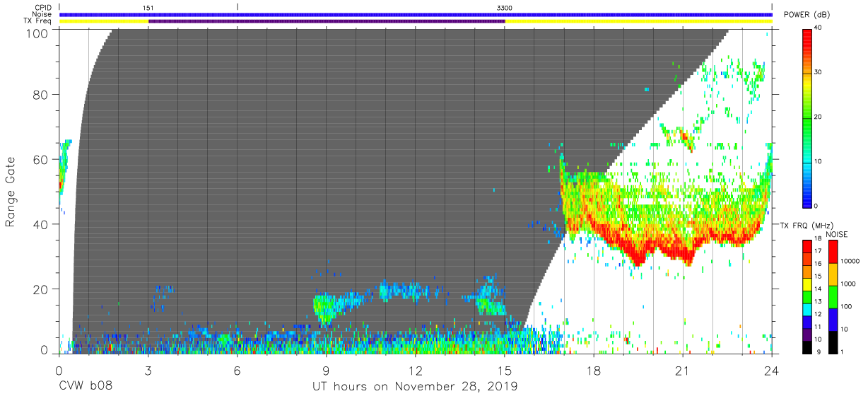Click the '12' UT hour tick label

point(415,371)
